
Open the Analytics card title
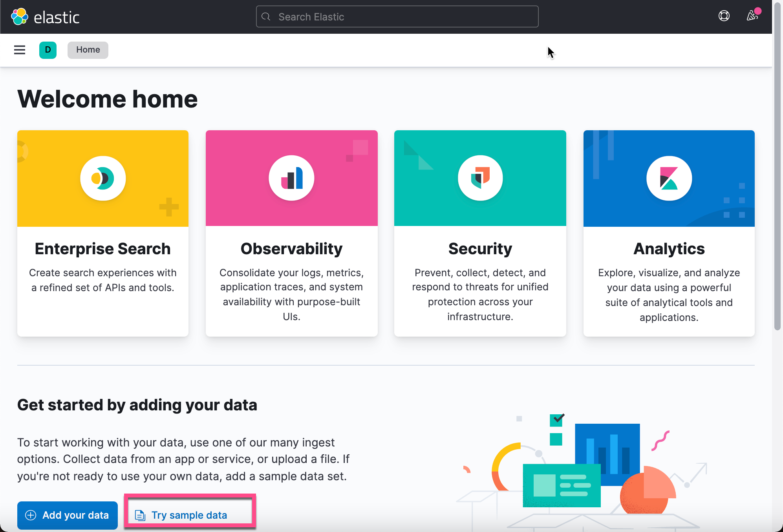669,249
